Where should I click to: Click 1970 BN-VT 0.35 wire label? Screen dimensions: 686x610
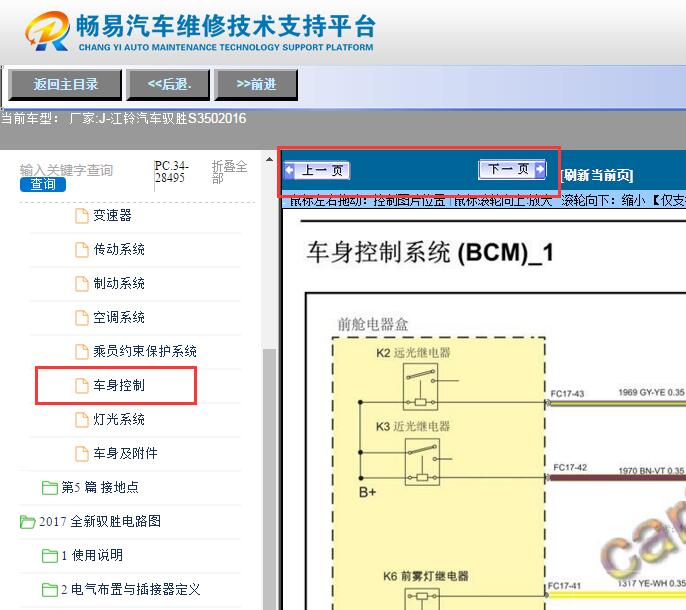[x=651, y=471]
